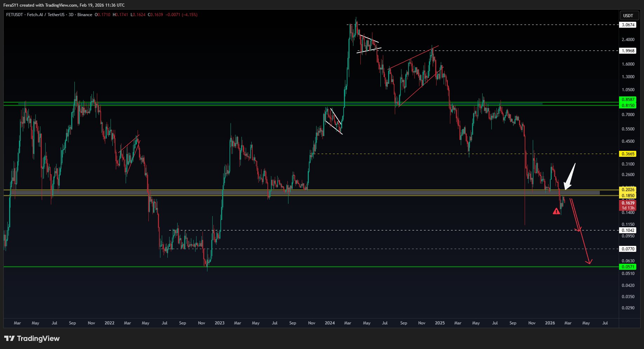644x349 pixels.
Task: Click the yellow 0.3665 price label
Action: click(628, 154)
